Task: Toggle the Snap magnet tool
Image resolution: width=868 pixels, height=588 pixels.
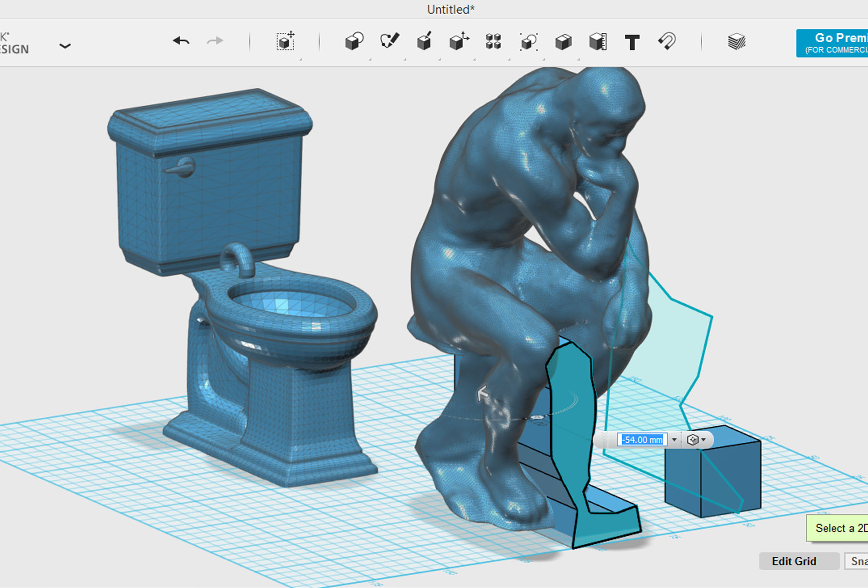Action: click(x=667, y=41)
